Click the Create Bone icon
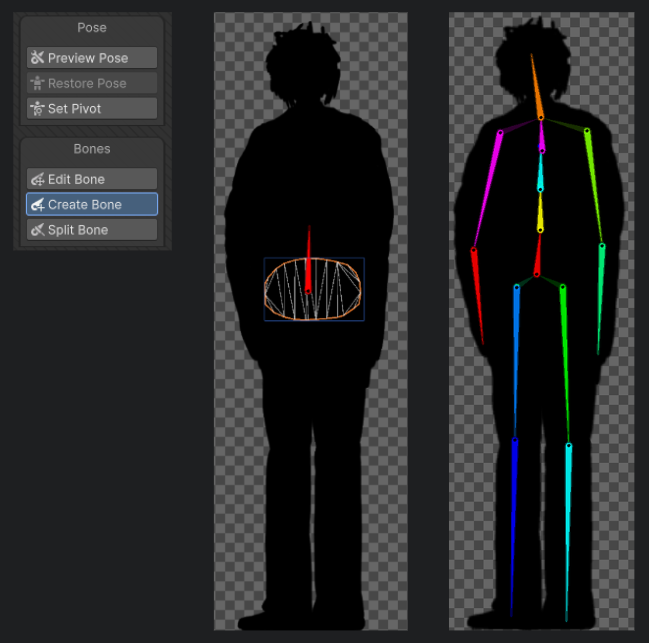649x643 pixels. tap(37, 204)
